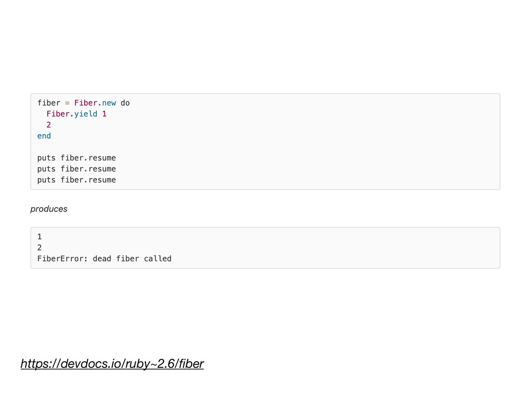Click empty area of the code block
The height and width of the screenshot is (399, 532).
305,142
